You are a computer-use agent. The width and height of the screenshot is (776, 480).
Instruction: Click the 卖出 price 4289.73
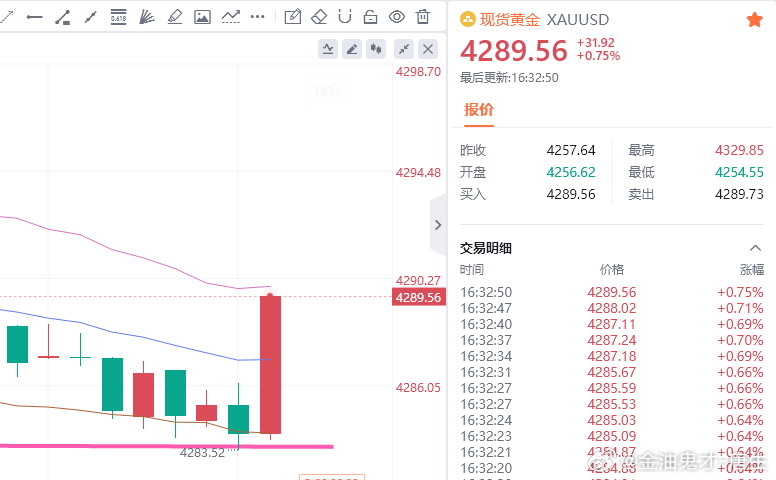pyautogui.click(x=739, y=194)
